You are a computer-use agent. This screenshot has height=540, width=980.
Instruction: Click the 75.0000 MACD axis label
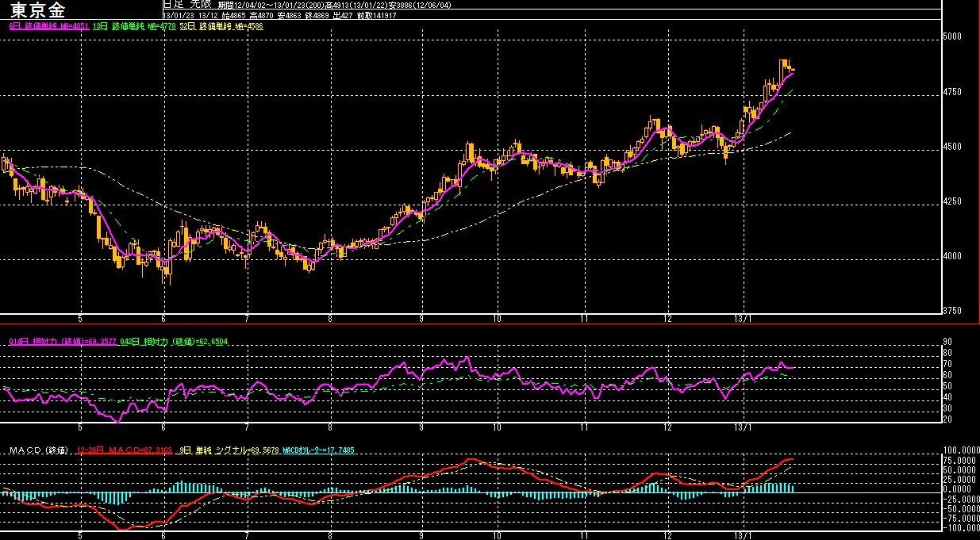pyautogui.click(x=959, y=460)
